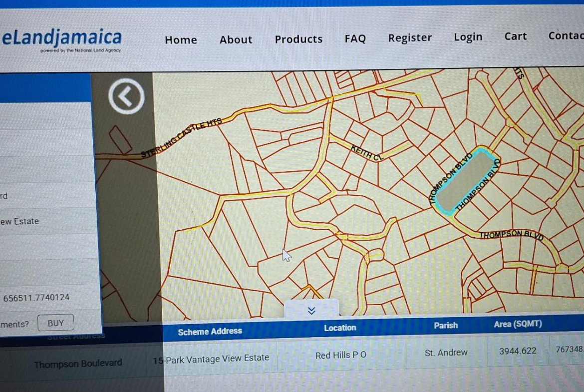The width and height of the screenshot is (584, 392).
Task: Open the Contact menu item
Action: [x=566, y=35]
